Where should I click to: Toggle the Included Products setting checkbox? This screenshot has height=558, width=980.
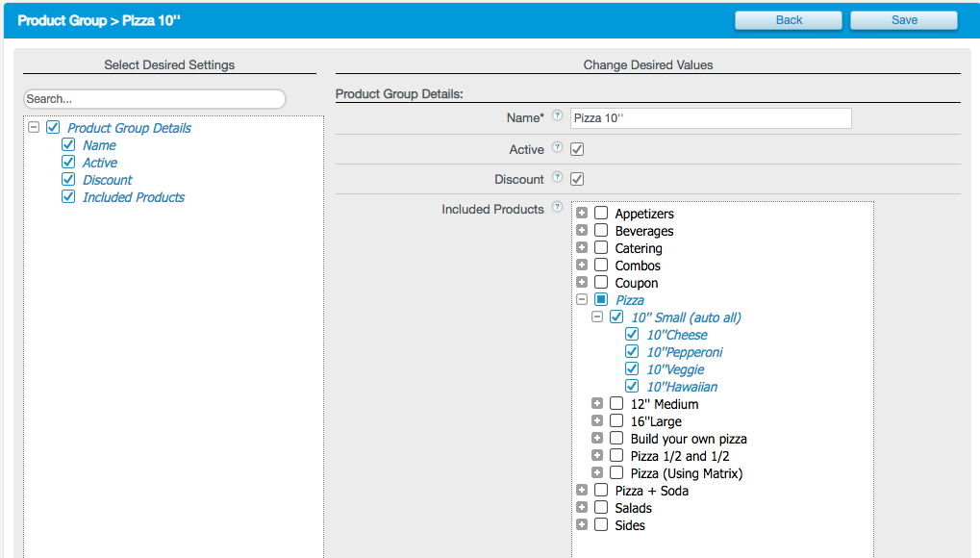click(x=68, y=197)
